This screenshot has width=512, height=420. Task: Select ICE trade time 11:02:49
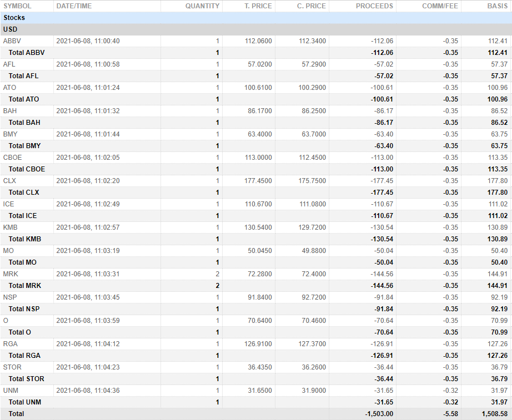(107, 204)
